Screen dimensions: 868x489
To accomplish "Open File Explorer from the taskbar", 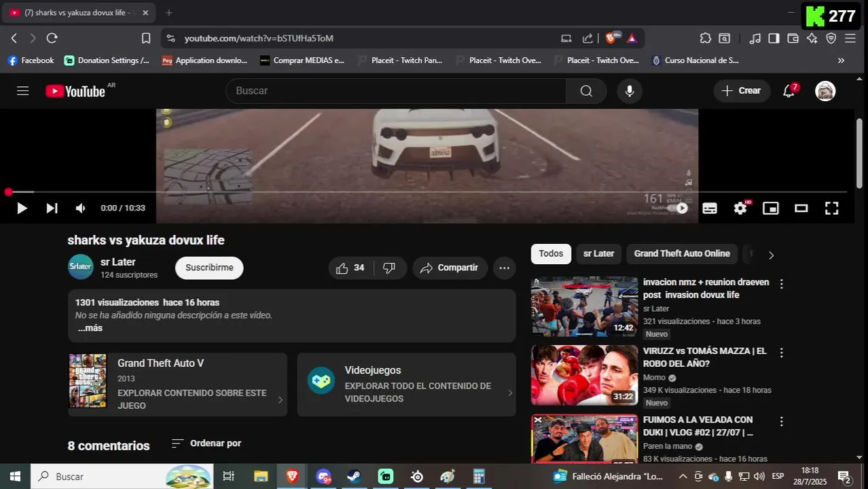I will coord(261,477).
